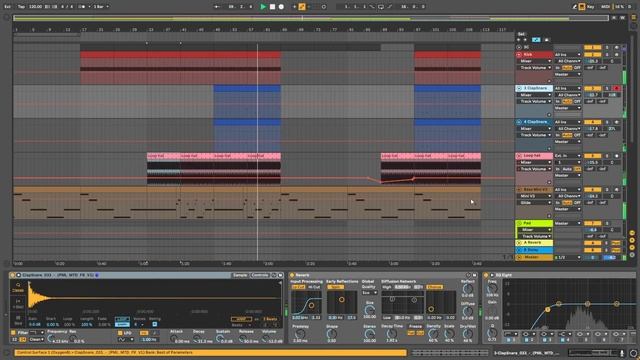
Task: Select the A Reverb return track
Action: [x=534, y=243]
